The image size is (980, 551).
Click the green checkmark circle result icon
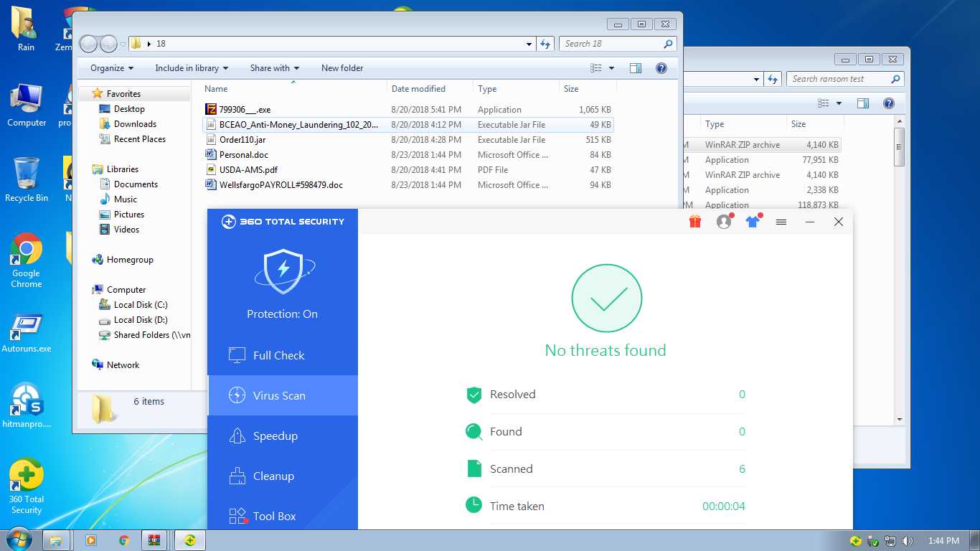[x=606, y=298]
